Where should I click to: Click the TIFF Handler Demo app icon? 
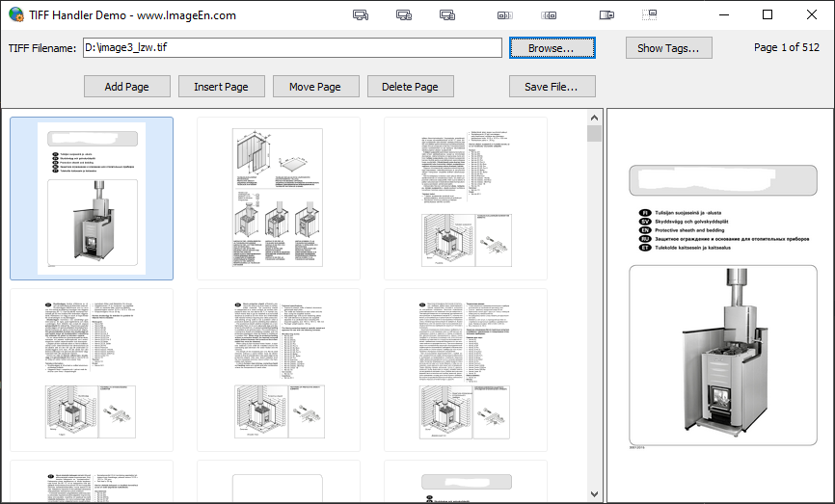tap(16, 14)
